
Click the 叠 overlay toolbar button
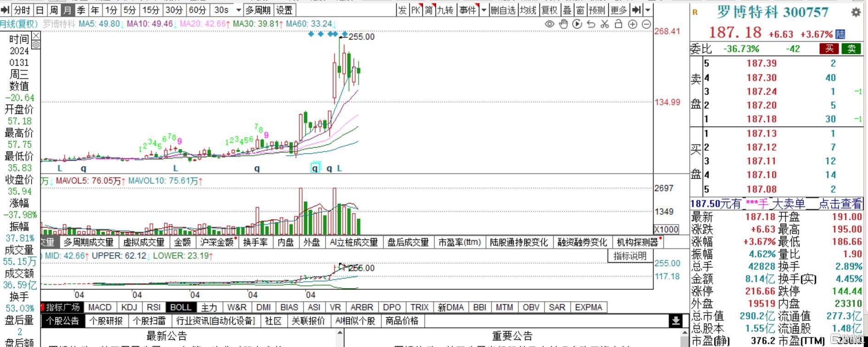[567, 10]
